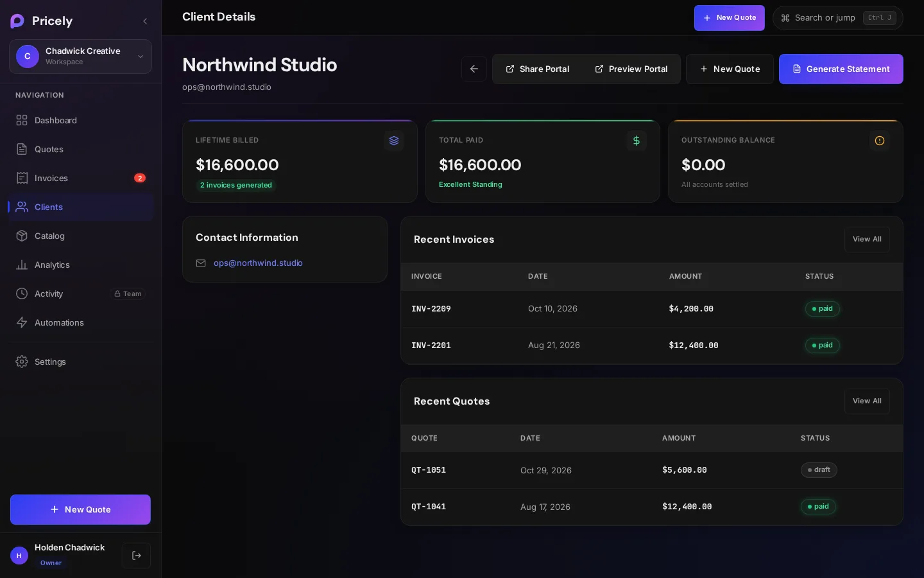Open the Invoices navigation item
The image size is (924, 578).
point(80,178)
